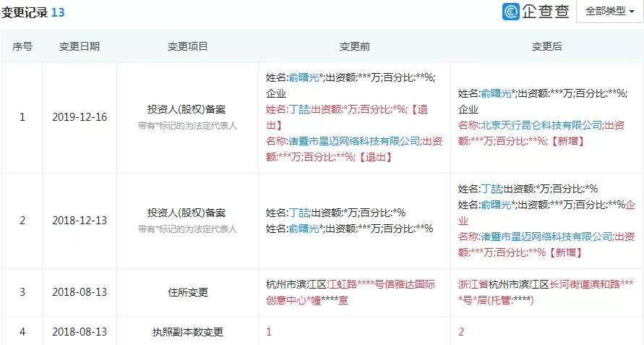Click the 企查查 logo icon
644x345 pixels.
point(512,12)
